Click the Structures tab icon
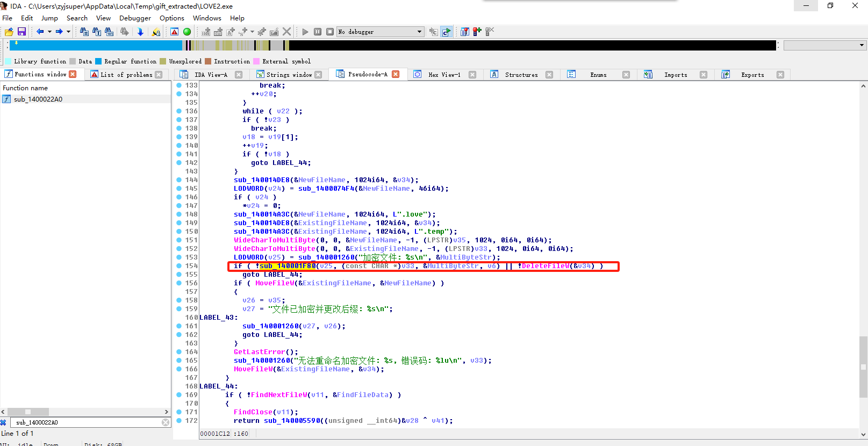 494,75
